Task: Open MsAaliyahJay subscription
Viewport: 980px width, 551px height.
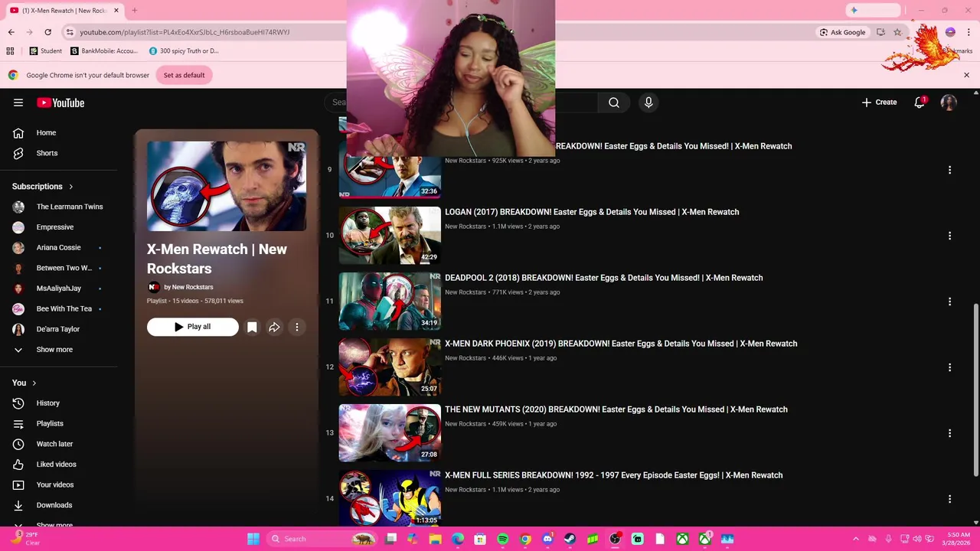Action: coord(58,289)
